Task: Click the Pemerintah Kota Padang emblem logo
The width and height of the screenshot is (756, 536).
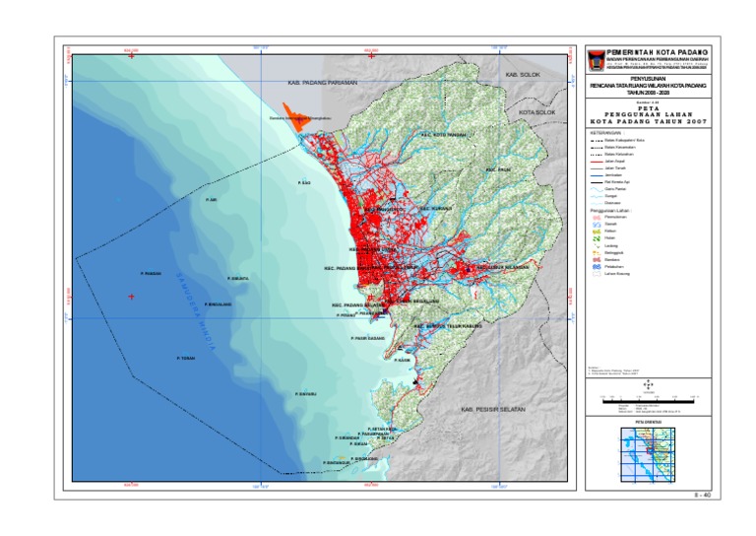Action: tap(597, 59)
